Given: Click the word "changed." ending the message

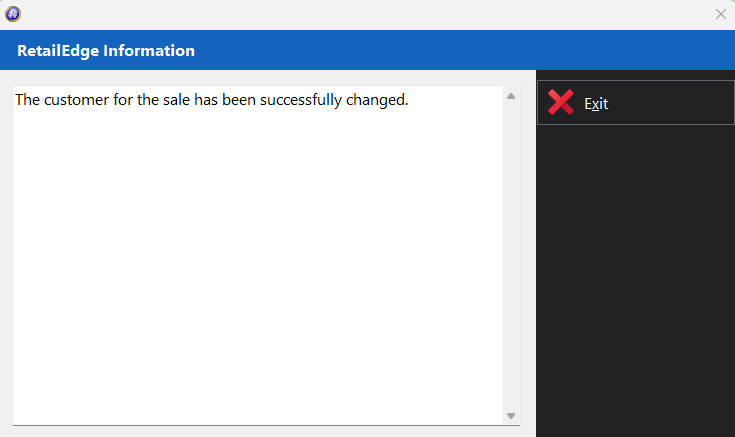Looking at the screenshot, I should [377, 100].
